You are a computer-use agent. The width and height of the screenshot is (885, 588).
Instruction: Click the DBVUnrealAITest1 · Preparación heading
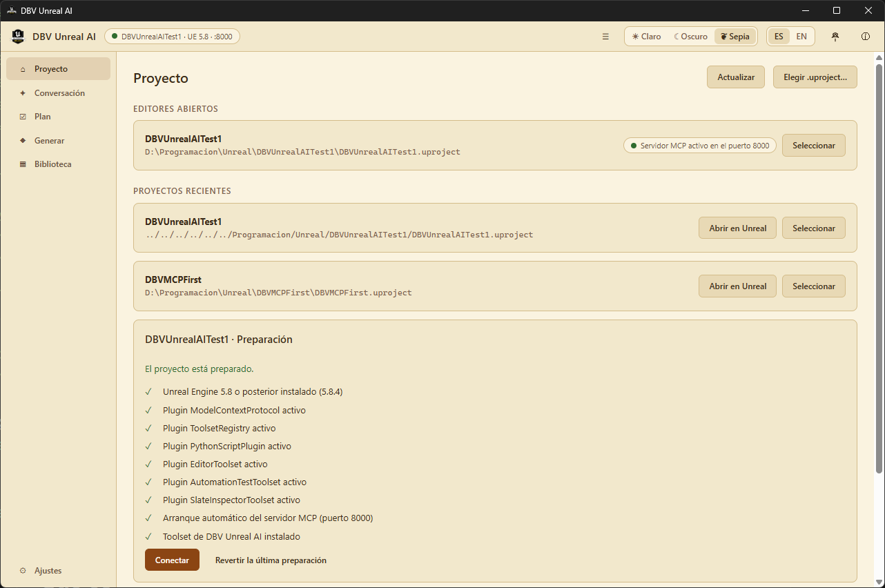tap(219, 340)
